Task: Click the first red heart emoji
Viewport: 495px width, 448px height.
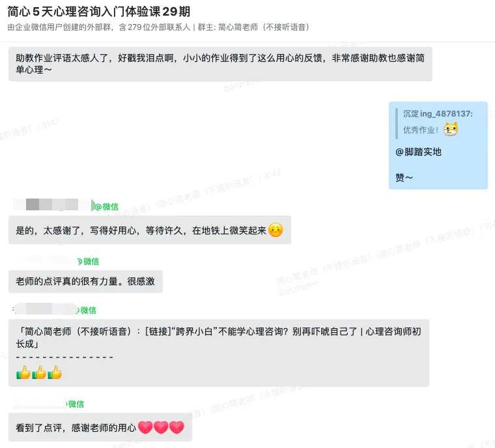Action: click(x=145, y=427)
